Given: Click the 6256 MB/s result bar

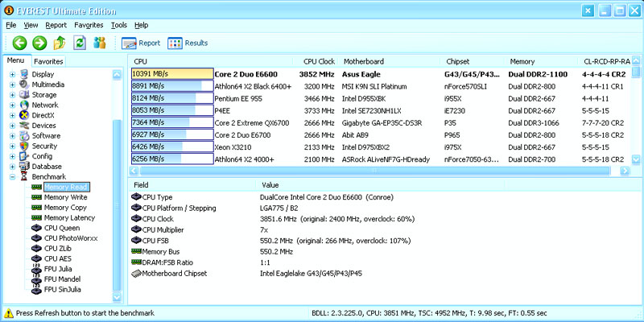Looking at the screenshot, I should coord(172,159).
